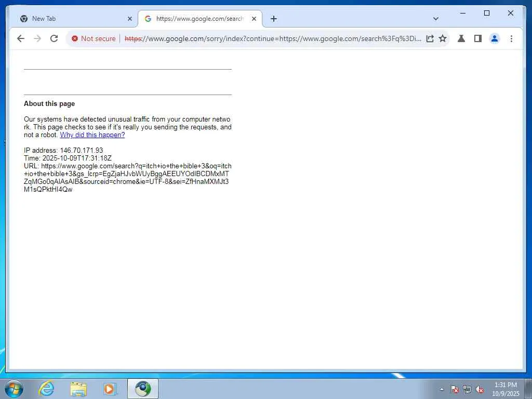532x399 pixels.
Task: Show hidden tray icons
Action: (442, 389)
